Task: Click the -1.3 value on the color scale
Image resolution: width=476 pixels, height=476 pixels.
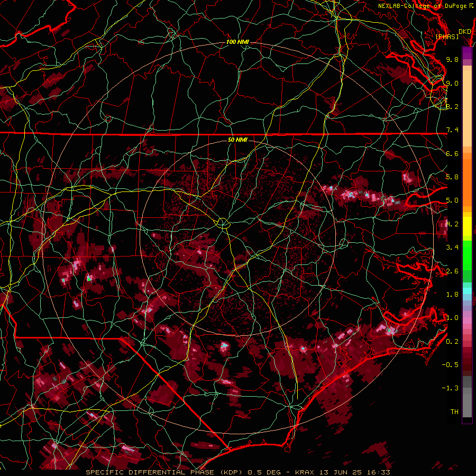Action: 451,388
